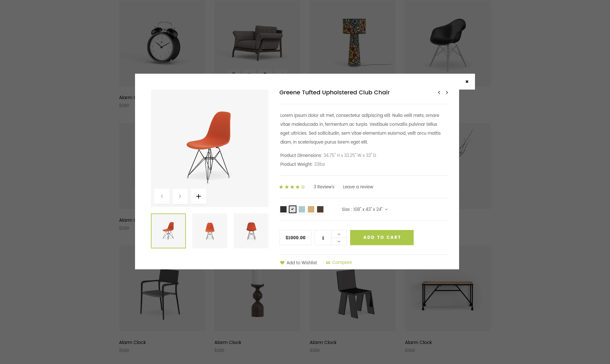The height and width of the screenshot is (364, 610).
Task: Select the second chair thumbnail
Action: click(x=210, y=231)
